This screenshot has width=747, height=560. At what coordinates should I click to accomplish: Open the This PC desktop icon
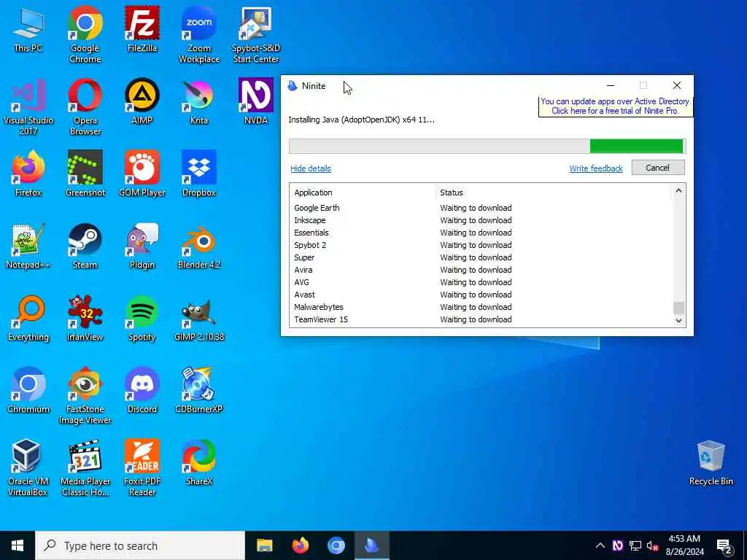click(x=28, y=29)
